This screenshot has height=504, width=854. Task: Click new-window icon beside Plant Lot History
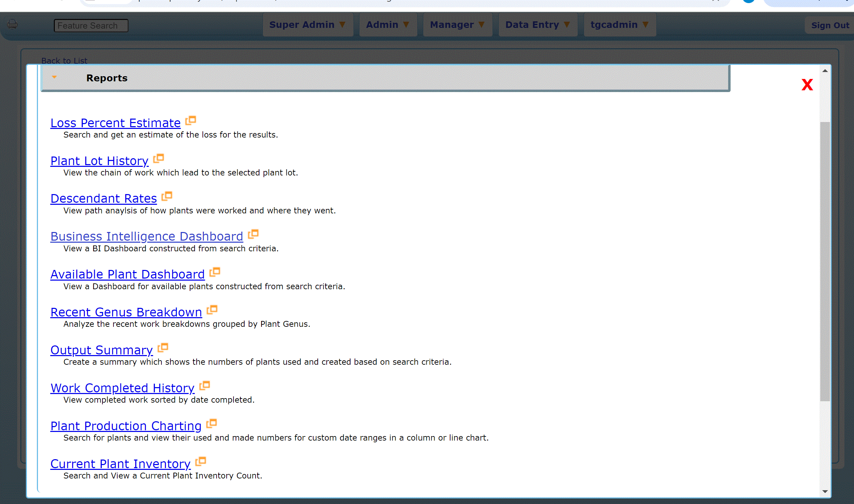[159, 158]
